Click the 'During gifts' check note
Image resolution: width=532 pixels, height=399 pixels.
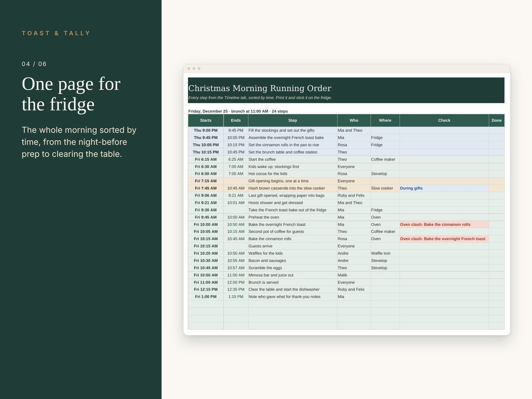coord(444,188)
